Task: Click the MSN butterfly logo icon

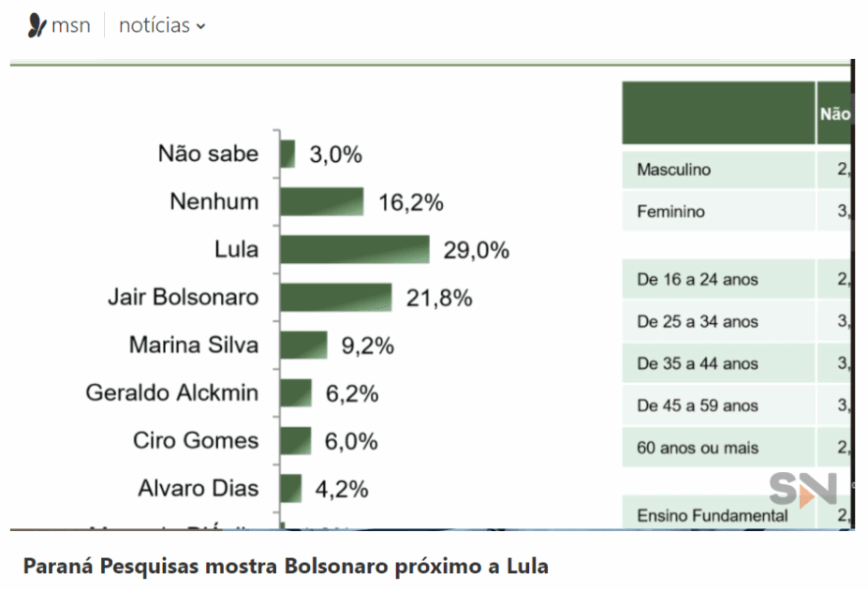Action: pos(37,25)
